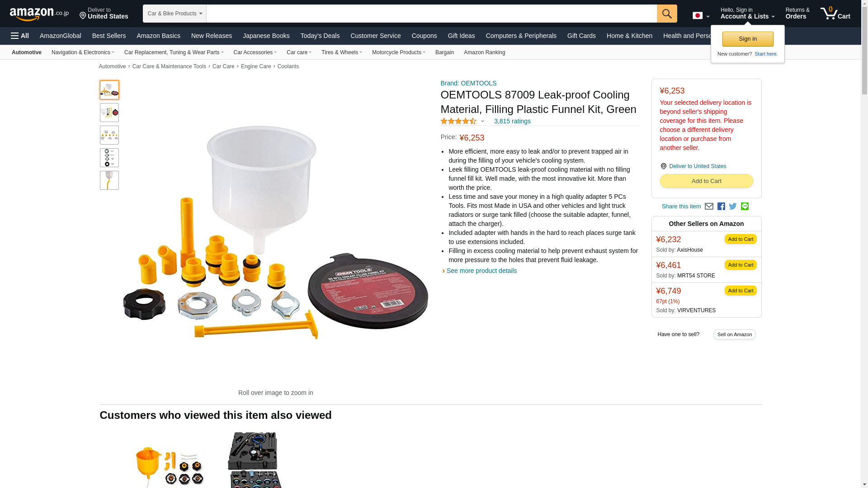Open the shopping cart icon
Viewport: 868px width, 488px height.
pyautogui.click(x=835, y=13)
